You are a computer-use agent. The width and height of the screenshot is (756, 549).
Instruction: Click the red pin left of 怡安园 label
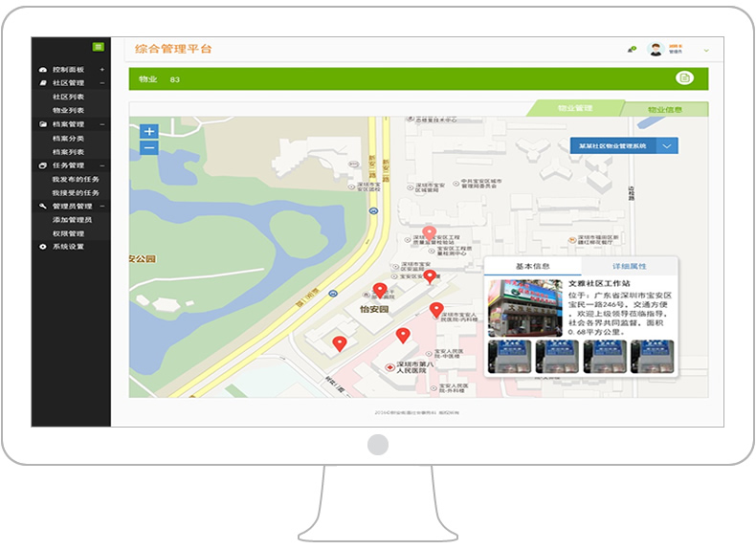click(380, 291)
